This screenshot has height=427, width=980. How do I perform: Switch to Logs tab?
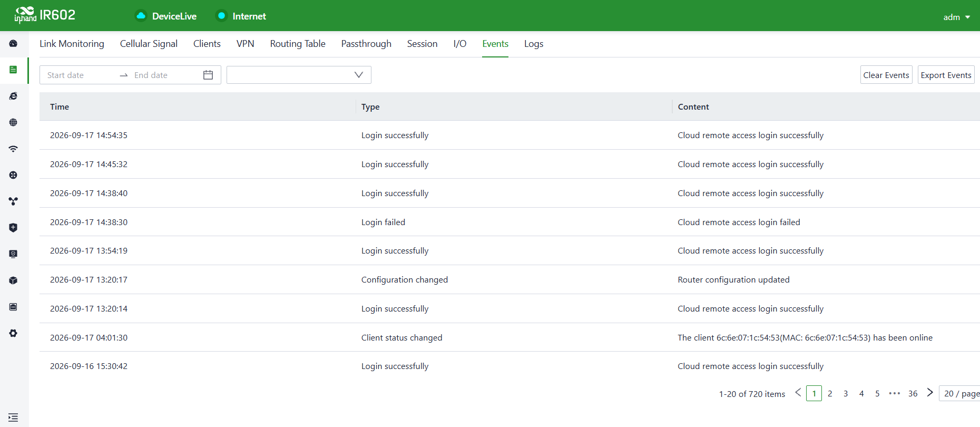pyautogui.click(x=534, y=44)
